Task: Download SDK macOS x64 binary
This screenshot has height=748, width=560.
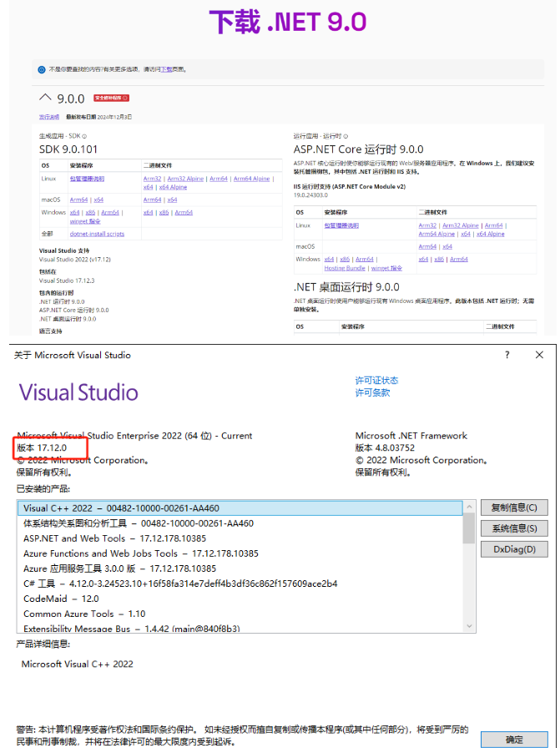Action: (172, 200)
